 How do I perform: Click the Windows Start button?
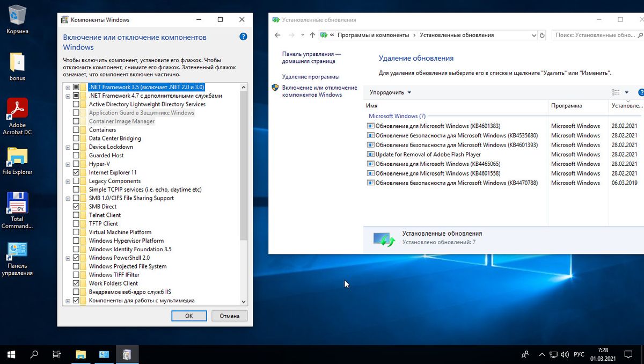(11, 354)
